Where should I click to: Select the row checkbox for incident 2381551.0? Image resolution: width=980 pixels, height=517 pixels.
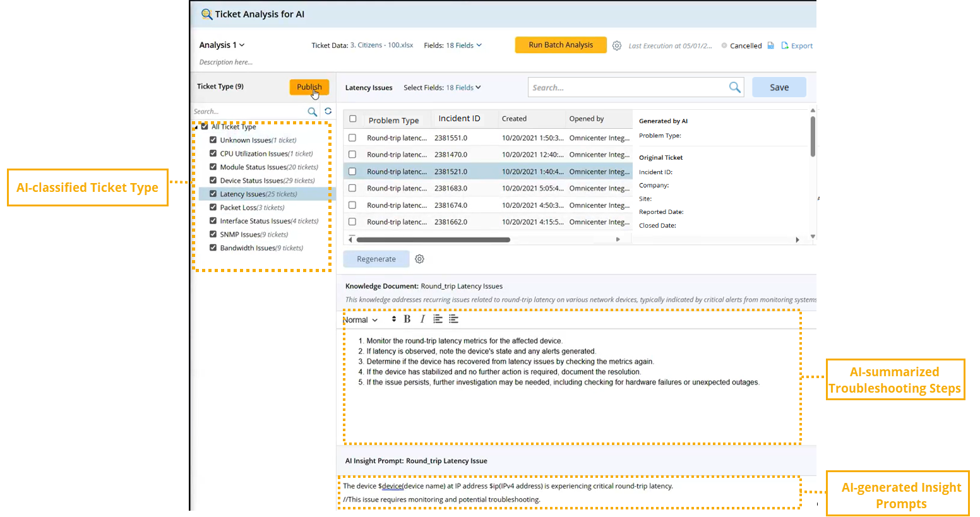coord(352,138)
